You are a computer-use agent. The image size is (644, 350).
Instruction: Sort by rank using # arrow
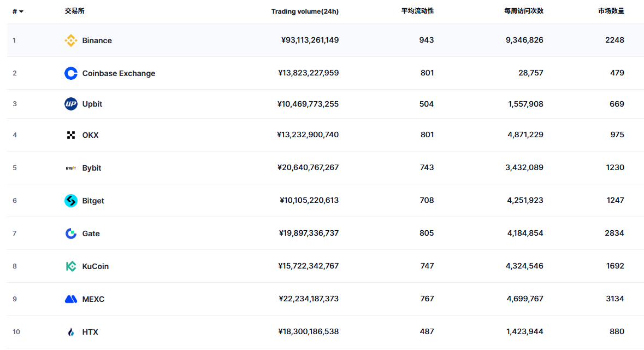click(18, 11)
